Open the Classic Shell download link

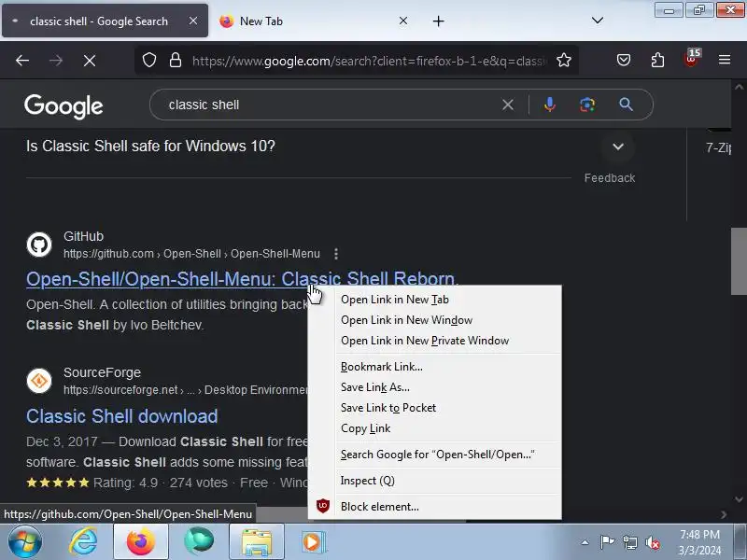click(x=122, y=416)
